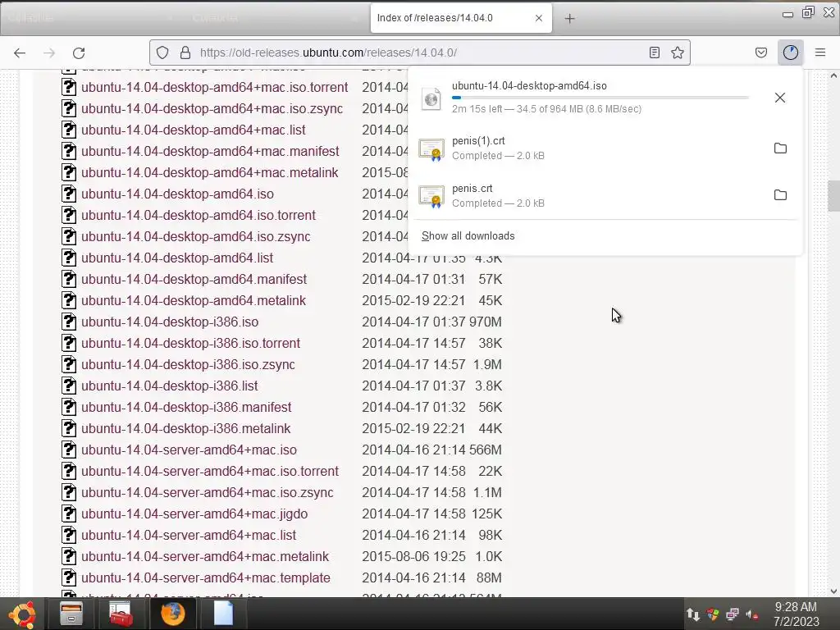Open ubuntu-14.04-desktop-amd64+mac.list link

pyautogui.click(x=194, y=130)
